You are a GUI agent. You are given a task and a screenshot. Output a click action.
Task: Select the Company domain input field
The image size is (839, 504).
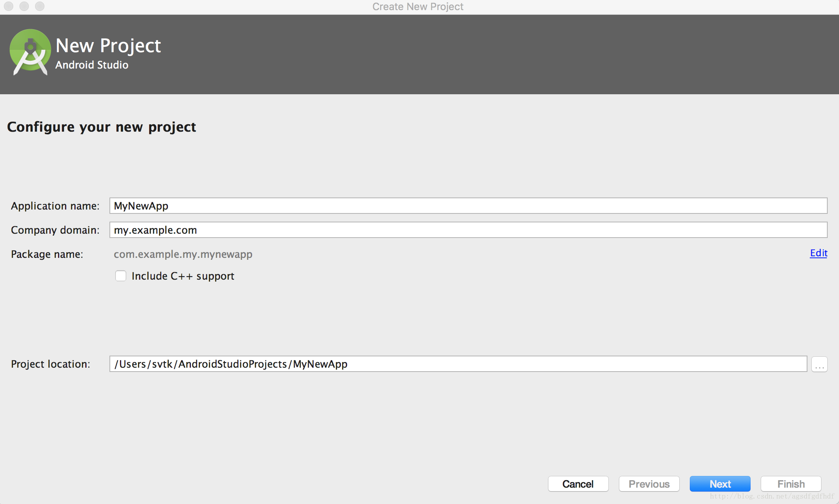(x=467, y=229)
